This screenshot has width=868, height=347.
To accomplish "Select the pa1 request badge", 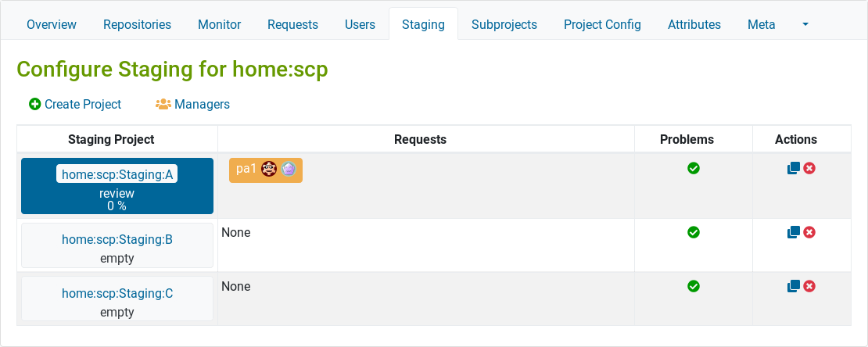I will [266, 170].
